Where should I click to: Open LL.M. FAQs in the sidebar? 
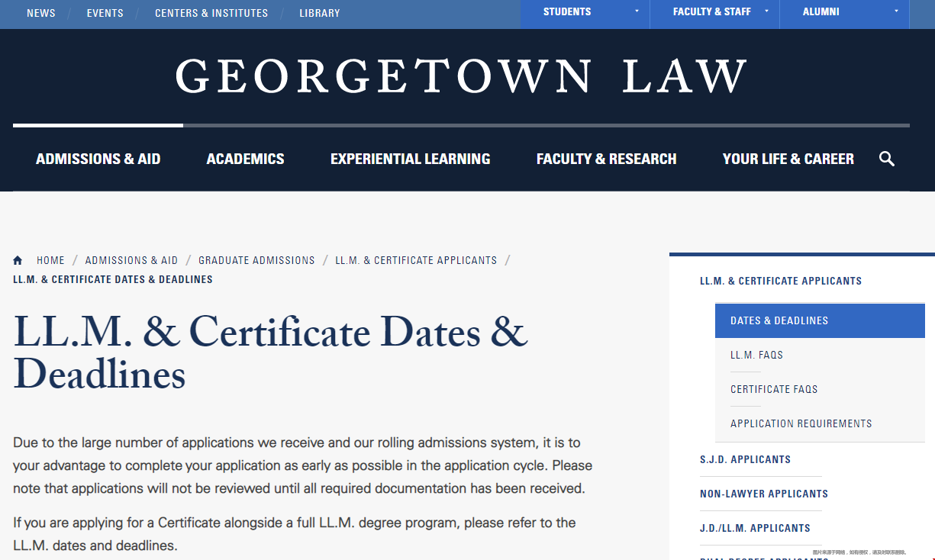(x=756, y=355)
